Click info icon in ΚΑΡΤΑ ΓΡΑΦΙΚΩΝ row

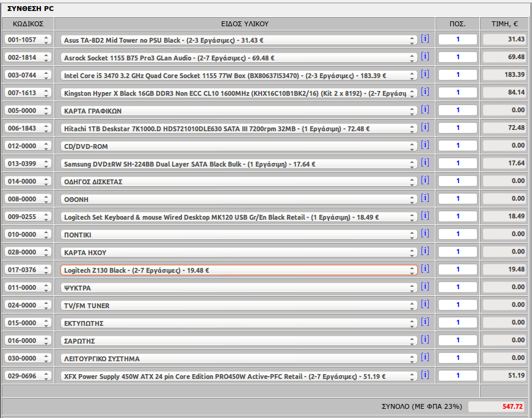point(425,109)
